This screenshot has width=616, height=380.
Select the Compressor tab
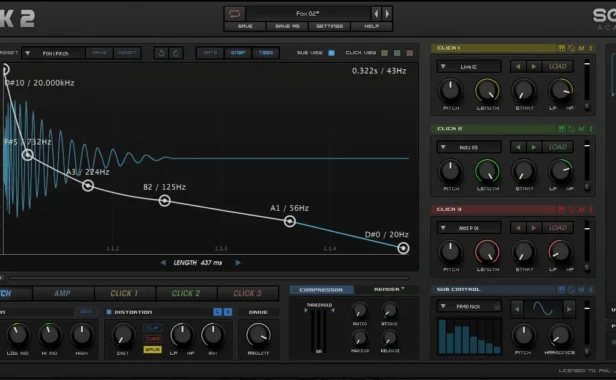click(321, 290)
